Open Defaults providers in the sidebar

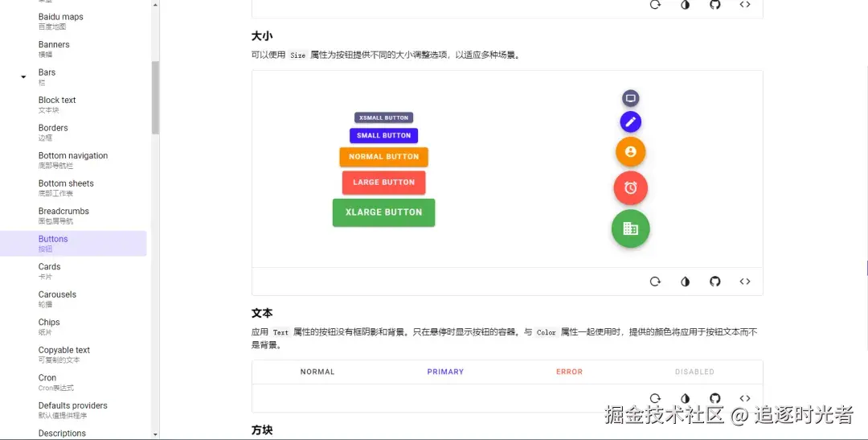coord(73,409)
